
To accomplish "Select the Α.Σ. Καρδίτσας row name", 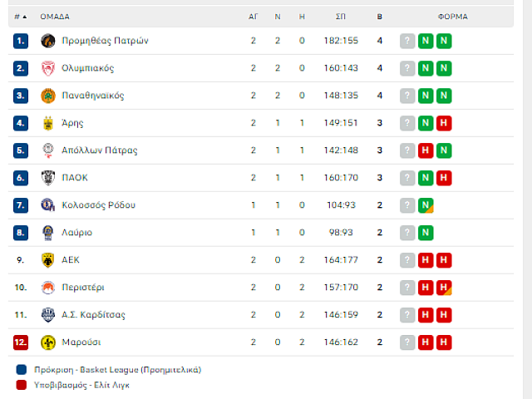I will [x=93, y=315].
